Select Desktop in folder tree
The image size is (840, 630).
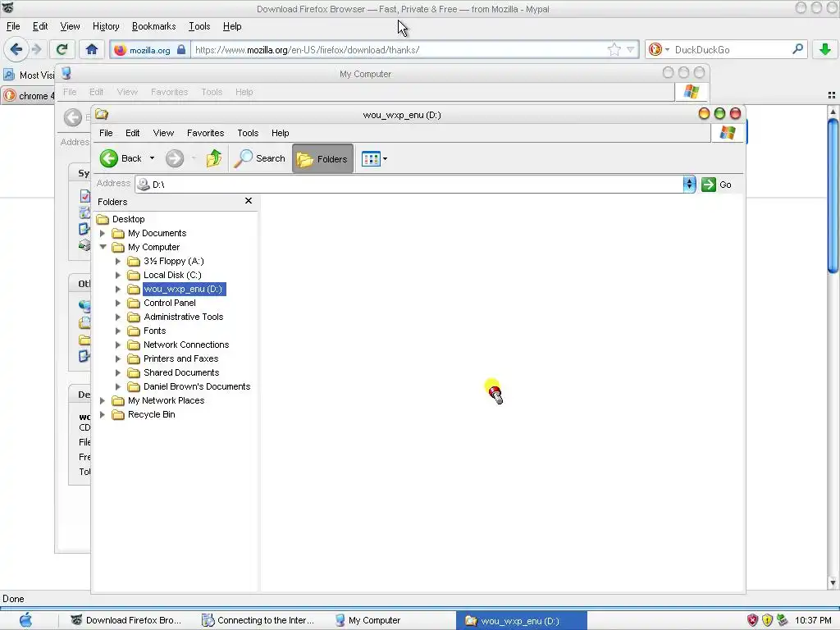pos(129,219)
